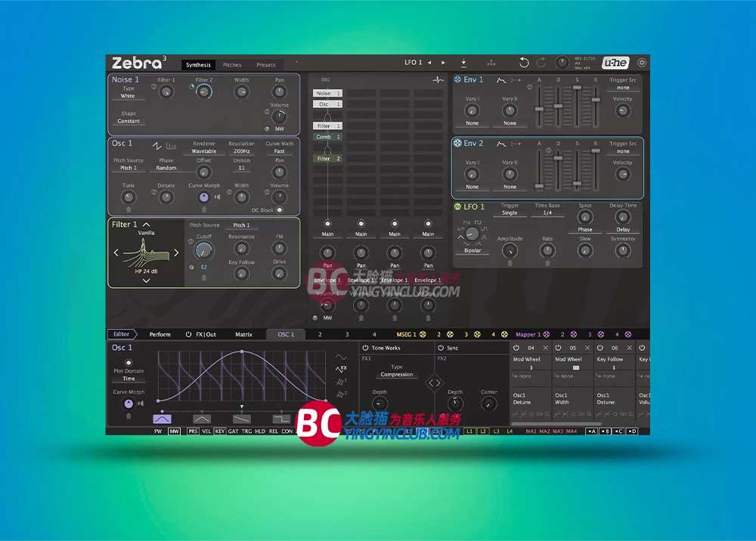The height and width of the screenshot is (541, 756).
Task: Toggle the DC Block switch
Action: 279,210
